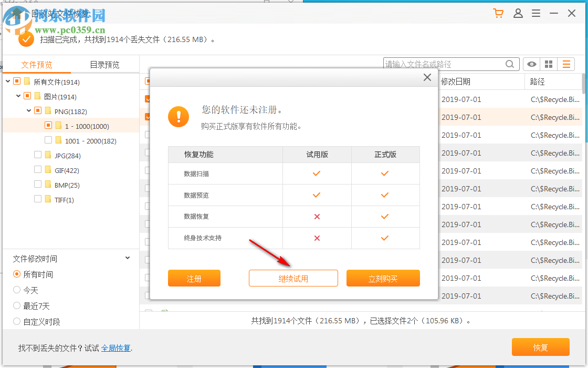Open the 全局恢复 link at bottom left
Viewport: 588px width, 368px height.
tap(116, 348)
